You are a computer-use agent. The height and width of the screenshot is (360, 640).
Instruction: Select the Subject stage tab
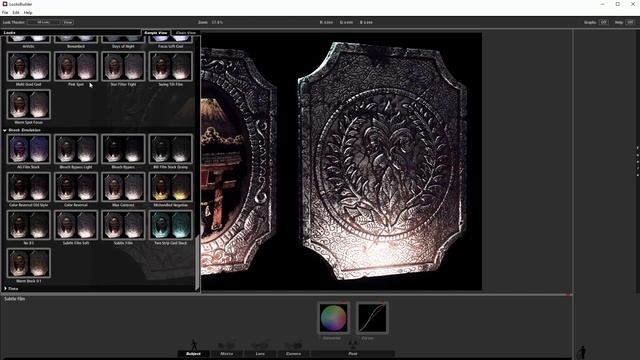click(x=193, y=353)
